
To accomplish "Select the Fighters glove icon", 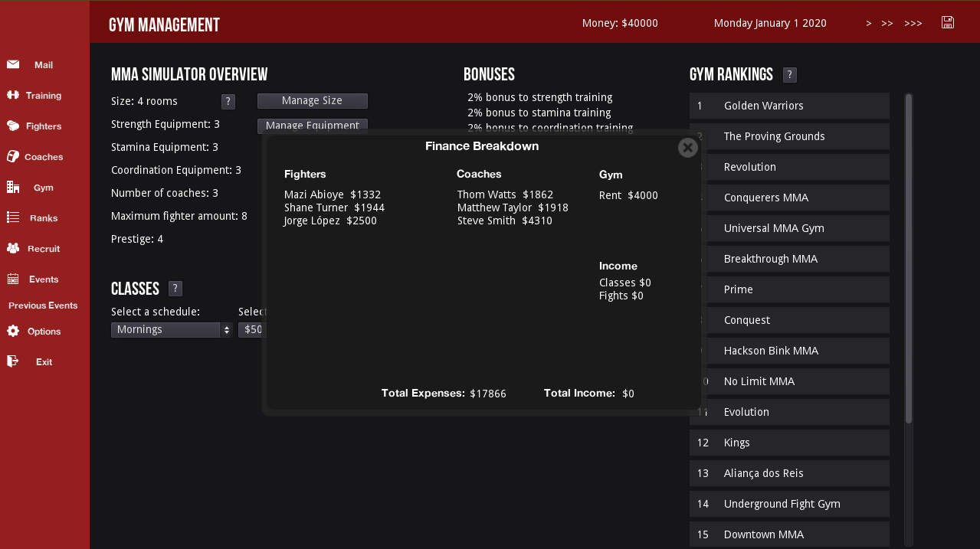I will [x=13, y=126].
